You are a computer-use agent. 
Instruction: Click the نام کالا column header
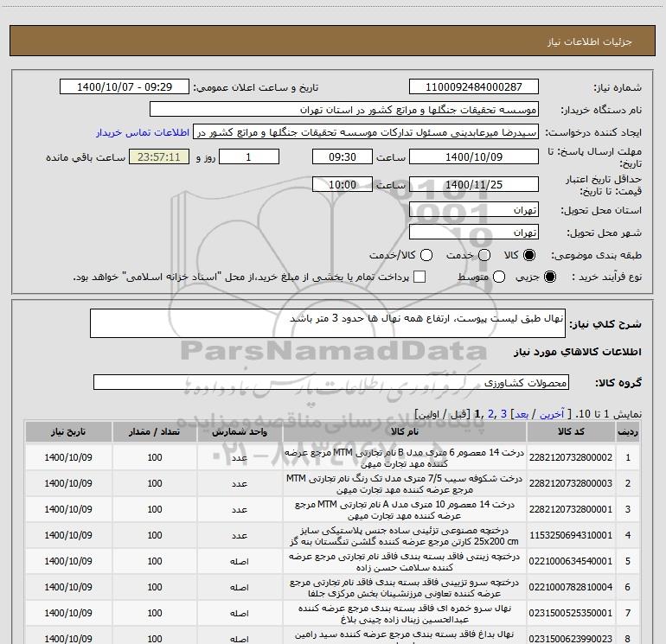[x=405, y=431]
